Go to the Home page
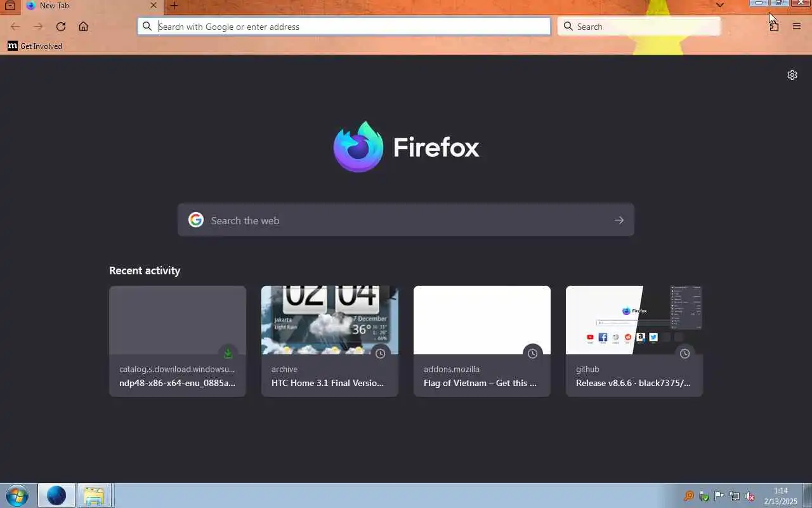812x508 pixels. (83, 27)
